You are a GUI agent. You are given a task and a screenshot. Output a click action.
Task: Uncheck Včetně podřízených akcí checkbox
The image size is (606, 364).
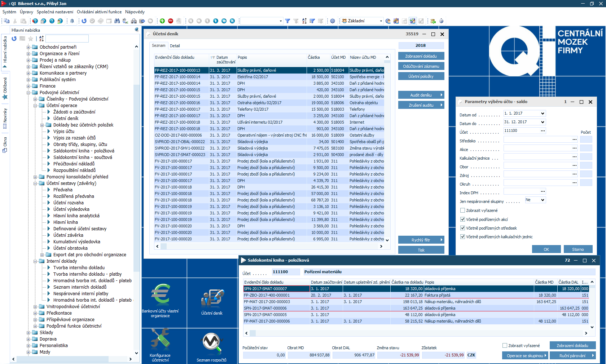[x=462, y=219]
